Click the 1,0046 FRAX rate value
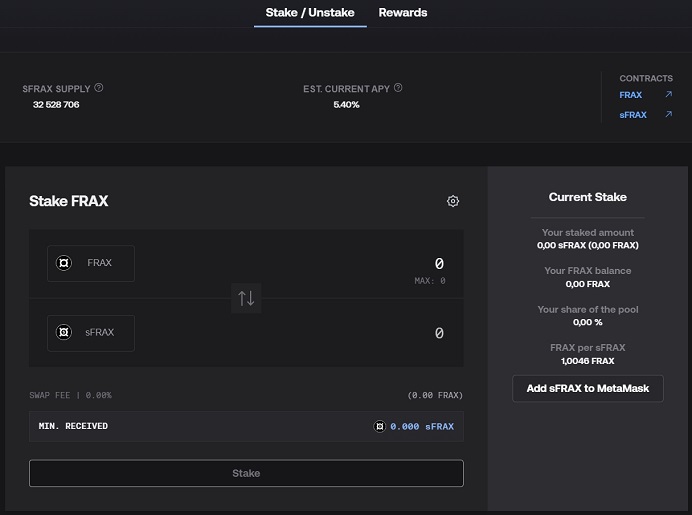 click(588, 361)
